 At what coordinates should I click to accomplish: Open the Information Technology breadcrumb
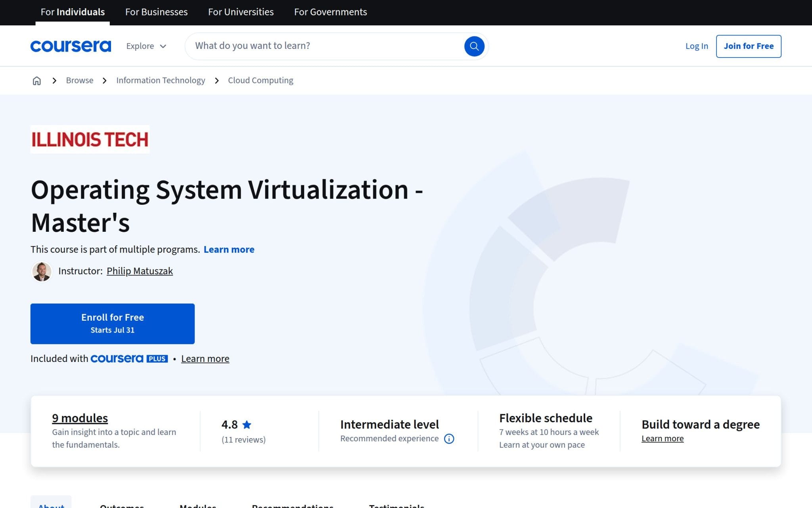pyautogui.click(x=161, y=80)
